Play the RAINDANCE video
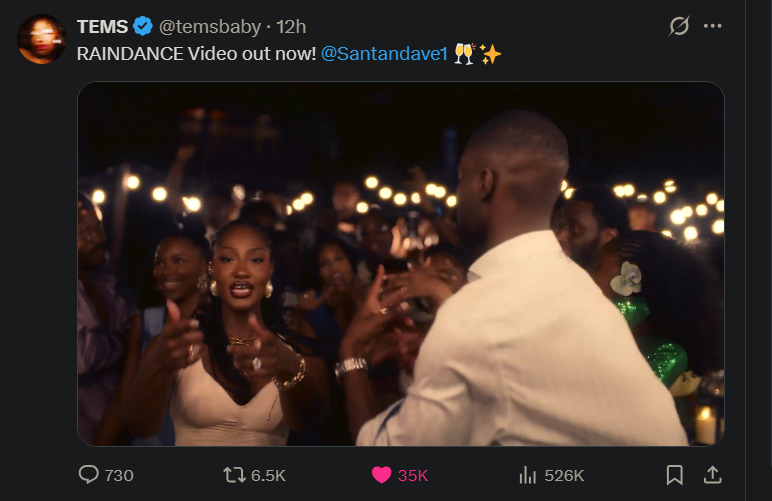The width and height of the screenshot is (772, 501). pyautogui.click(x=400, y=263)
